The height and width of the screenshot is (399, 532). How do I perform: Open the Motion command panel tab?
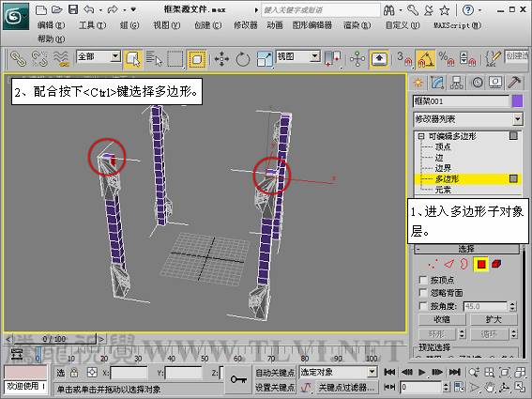(477, 83)
